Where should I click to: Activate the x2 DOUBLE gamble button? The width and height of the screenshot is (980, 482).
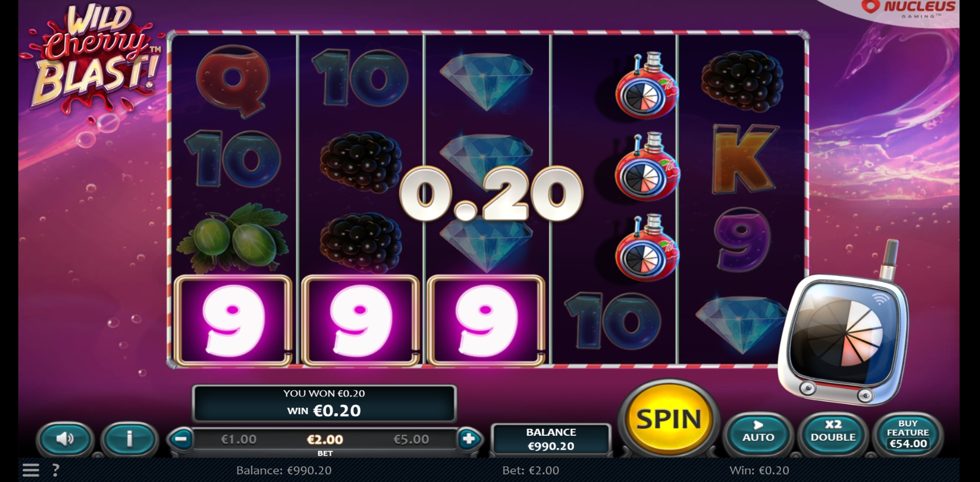[x=833, y=433]
